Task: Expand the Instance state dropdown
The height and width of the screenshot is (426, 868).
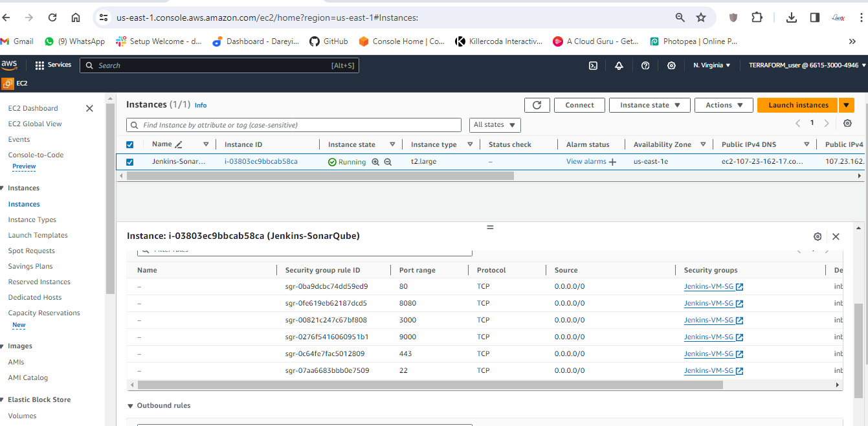Action: 650,106
